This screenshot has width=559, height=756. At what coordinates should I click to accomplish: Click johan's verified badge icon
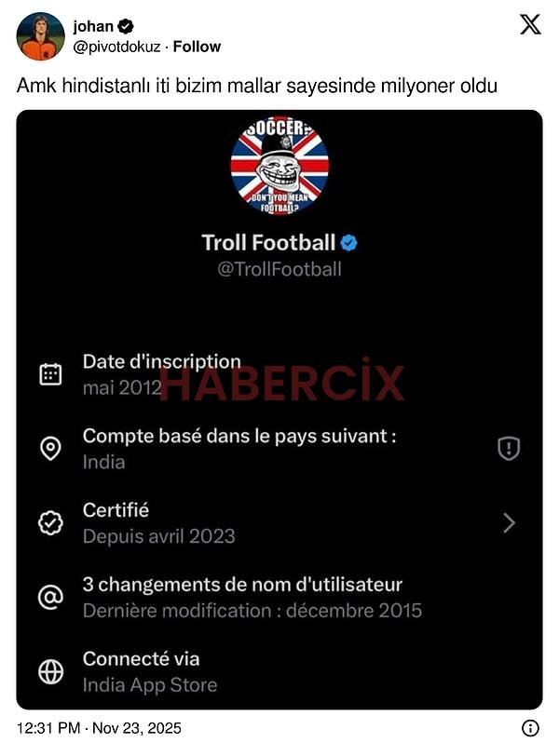pos(125,27)
